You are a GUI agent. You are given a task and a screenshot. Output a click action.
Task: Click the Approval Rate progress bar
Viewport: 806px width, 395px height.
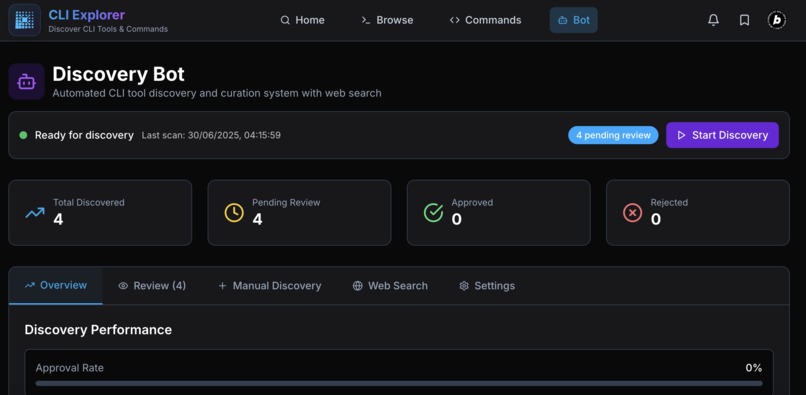(399, 383)
